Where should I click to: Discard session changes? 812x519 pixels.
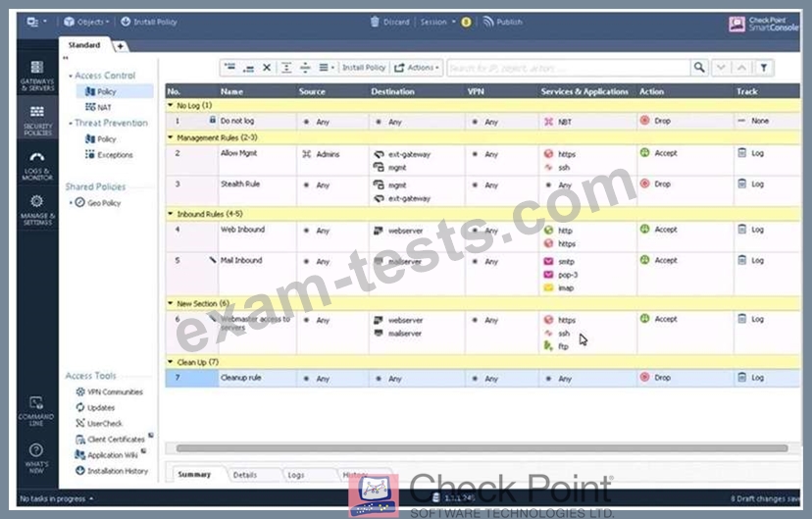pyautogui.click(x=390, y=22)
